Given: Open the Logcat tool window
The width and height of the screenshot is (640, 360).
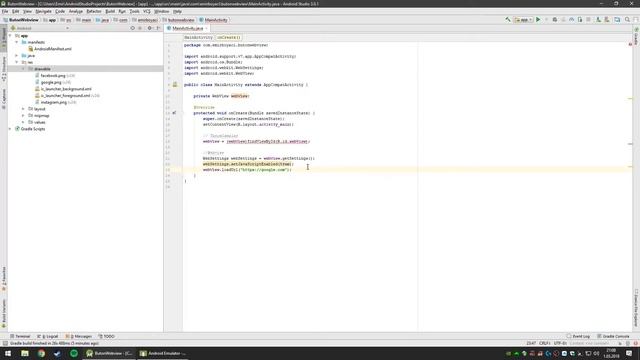Looking at the screenshot, I should point(48,336).
